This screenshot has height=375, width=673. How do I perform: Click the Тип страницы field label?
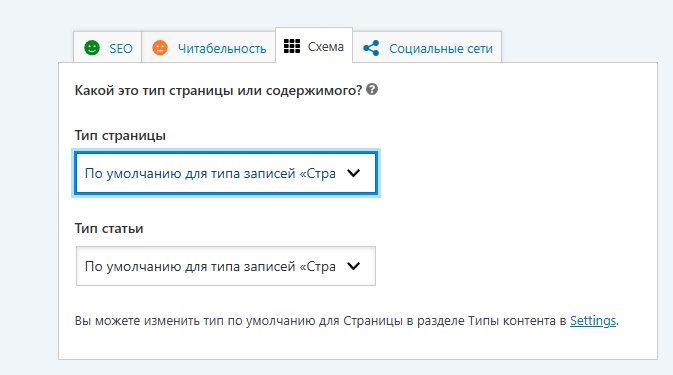click(x=120, y=136)
